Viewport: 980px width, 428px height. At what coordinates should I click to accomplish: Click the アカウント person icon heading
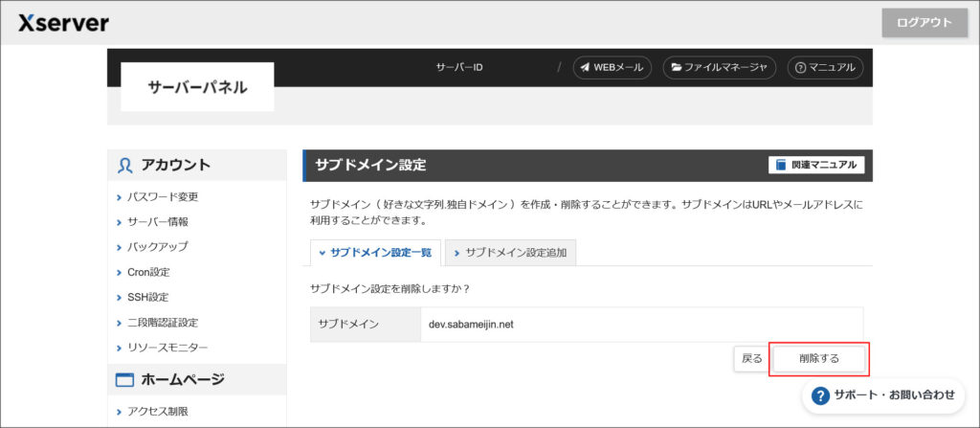pyautogui.click(x=125, y=165)
